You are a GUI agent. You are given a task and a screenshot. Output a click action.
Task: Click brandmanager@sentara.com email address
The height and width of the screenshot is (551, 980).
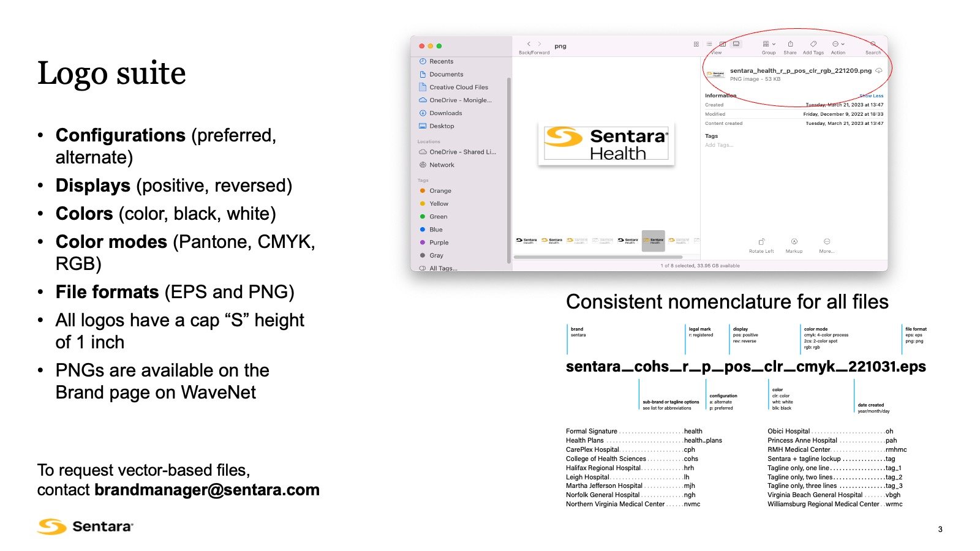tap(207, 490)
